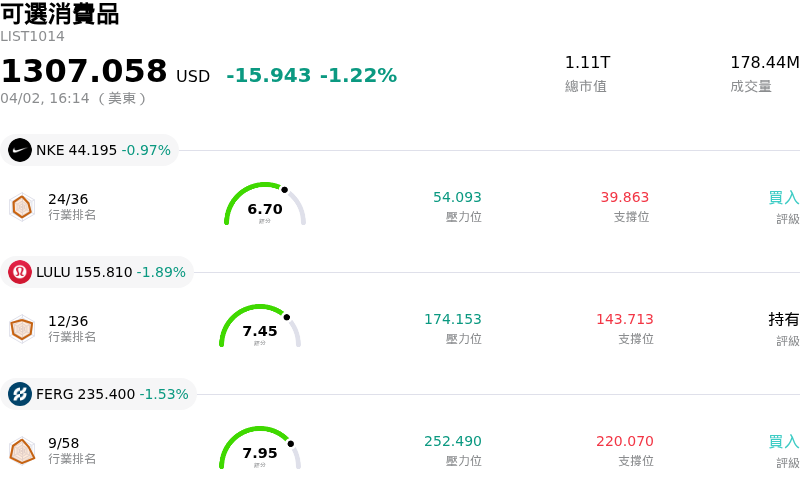Click the FERG 買入 rating
This screenshot has height=488, width=800.
(783, 442)
